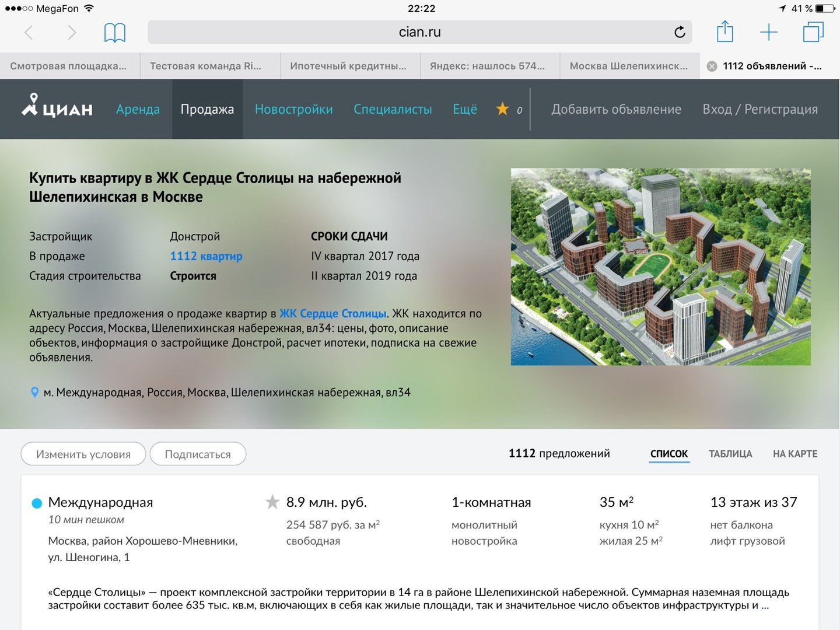Open the Продажа menu
Screen dimensions: 840x630
(207, 109)
